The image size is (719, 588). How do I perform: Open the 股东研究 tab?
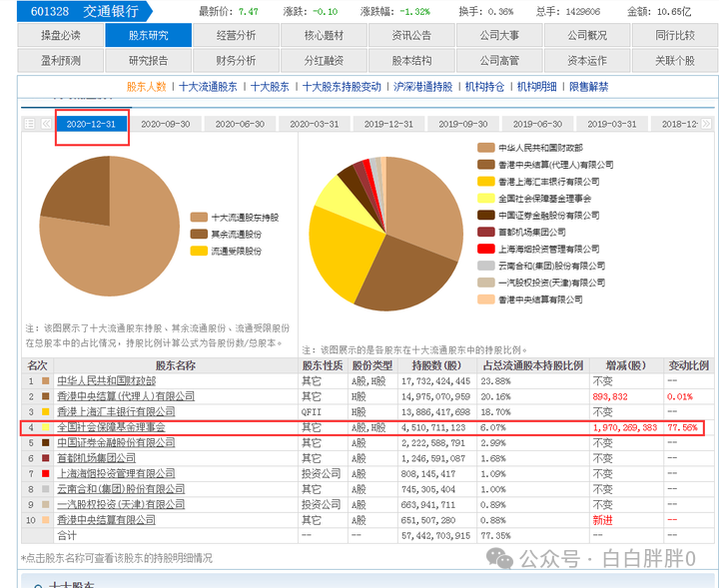coord(148,35)
